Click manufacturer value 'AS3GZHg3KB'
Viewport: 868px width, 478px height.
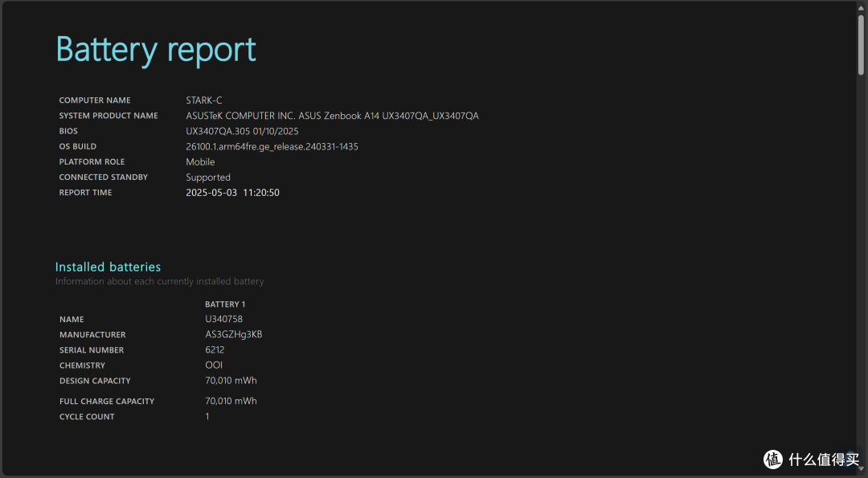click(234, 335)
